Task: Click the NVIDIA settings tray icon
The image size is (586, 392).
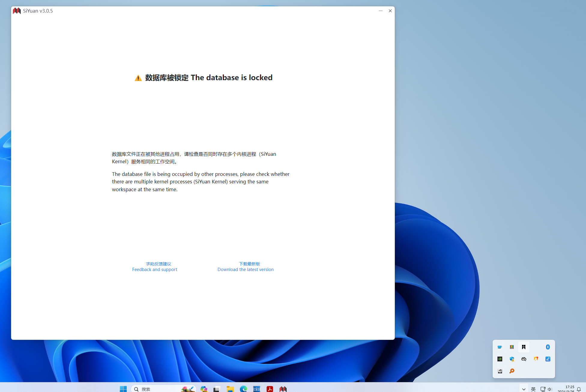Action: click(x=500, y=359)
